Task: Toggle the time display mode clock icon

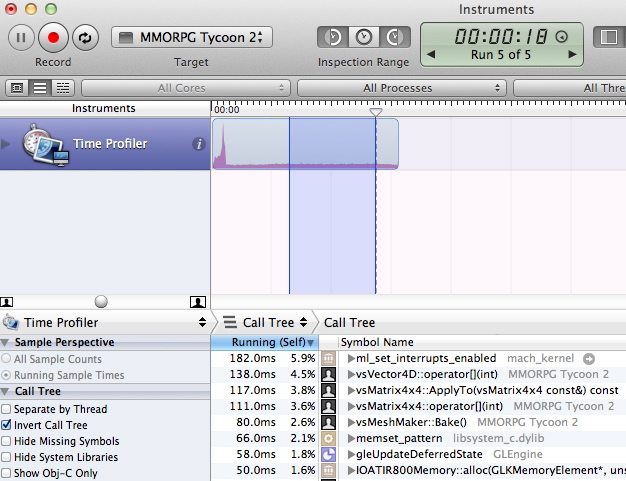Action: coord(562,37)
